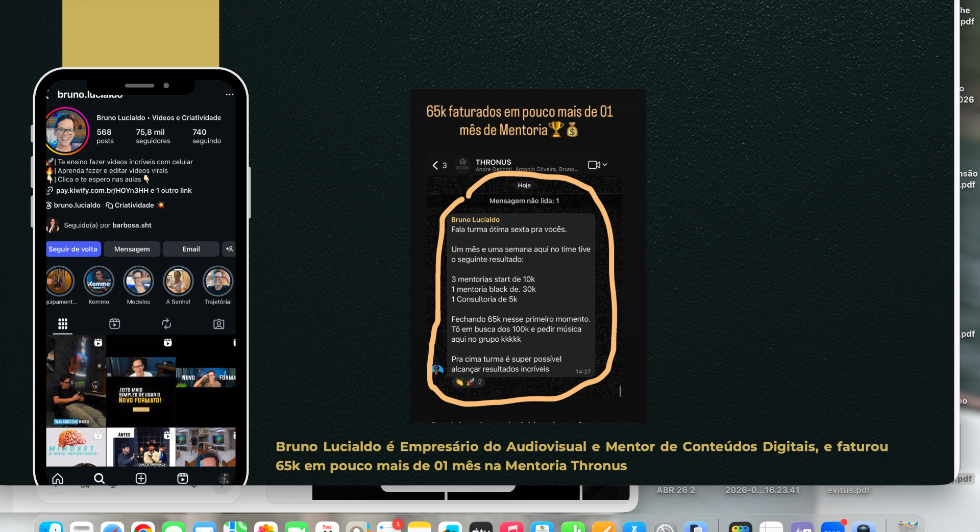980x532 pixels.
Task: Tap the Instagram search magnifier icon
Action: [99, 478]
